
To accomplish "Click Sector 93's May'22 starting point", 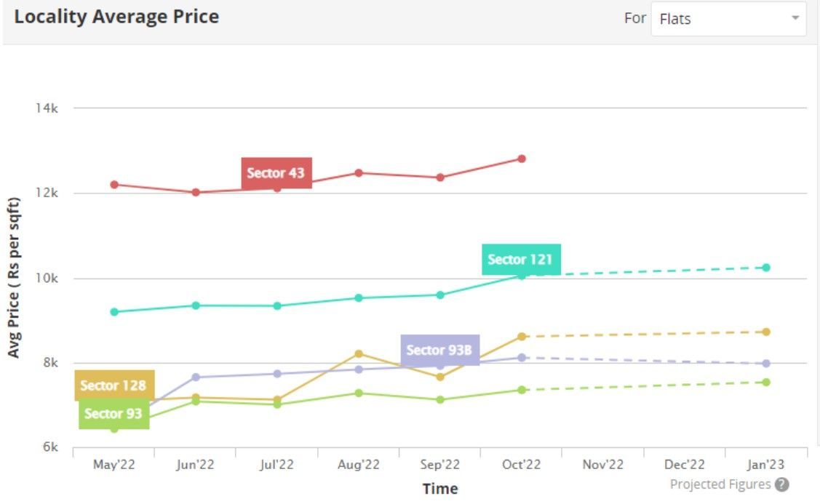I will point(113,429).
